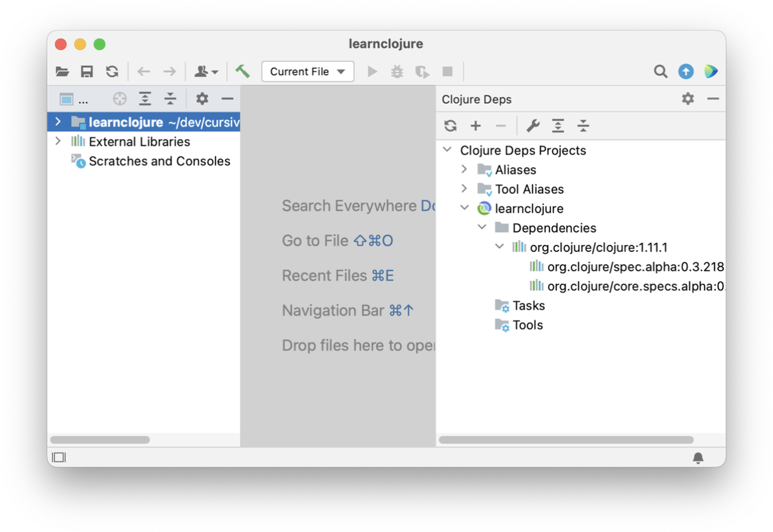This screenshot has height=532, width=773.
Task: Navigate forward with the right arrow
Action: click(169, 72)
